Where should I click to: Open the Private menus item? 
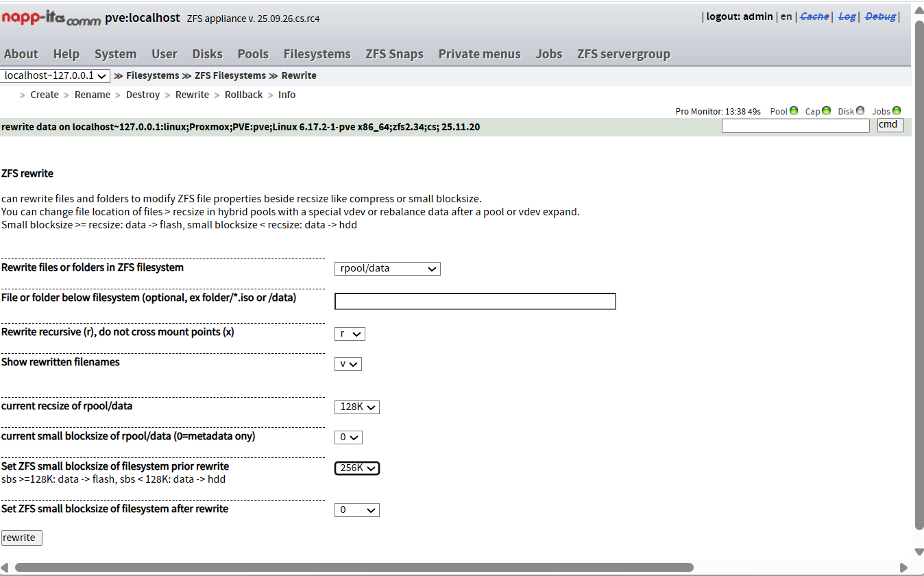(x=480, y=54)
